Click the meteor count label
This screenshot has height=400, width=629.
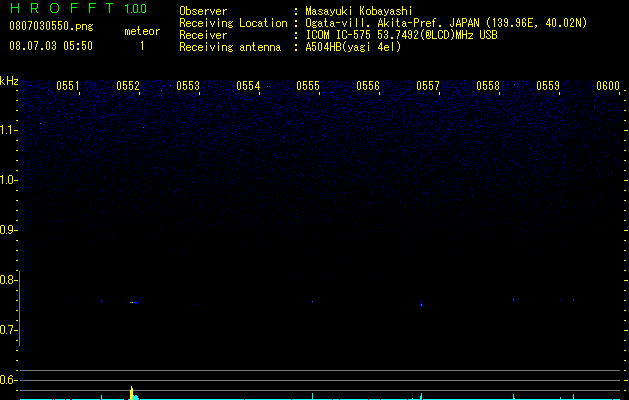click(x=142, y=31)
